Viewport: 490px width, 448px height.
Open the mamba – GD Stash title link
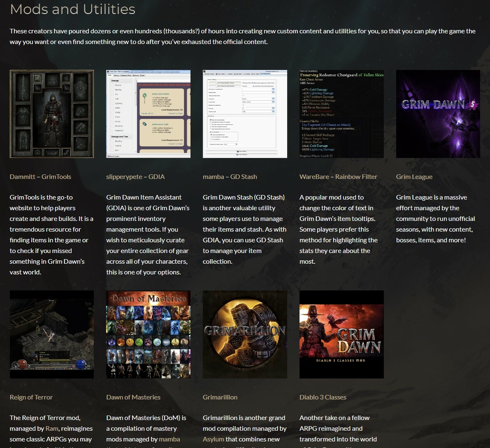(230, 177)
